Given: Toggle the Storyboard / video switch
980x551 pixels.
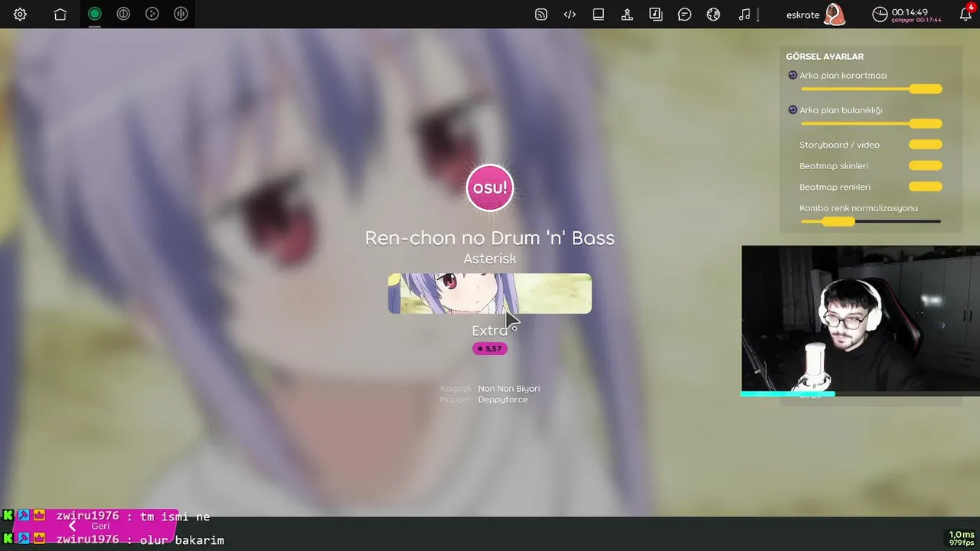Looking at the screenshot, I should coord(925,145).
